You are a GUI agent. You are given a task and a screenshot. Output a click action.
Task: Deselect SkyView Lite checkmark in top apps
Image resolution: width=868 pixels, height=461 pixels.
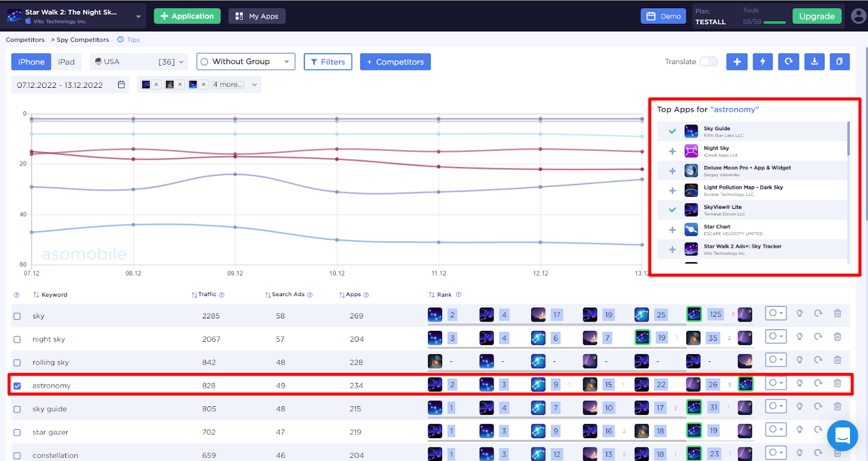pos(672,210)
